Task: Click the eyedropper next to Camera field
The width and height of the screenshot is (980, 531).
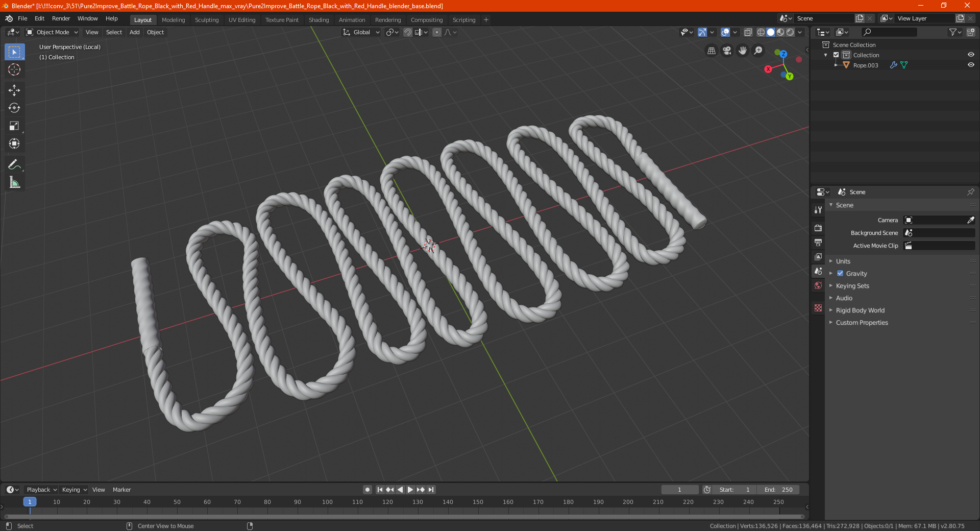Action: [x=970, y=220]
